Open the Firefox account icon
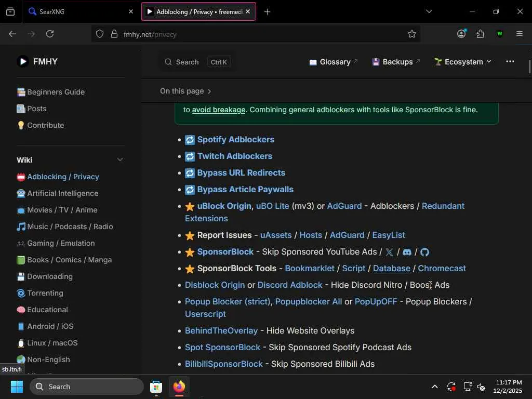Screen dimensions: 532x399 pos(461,34)
